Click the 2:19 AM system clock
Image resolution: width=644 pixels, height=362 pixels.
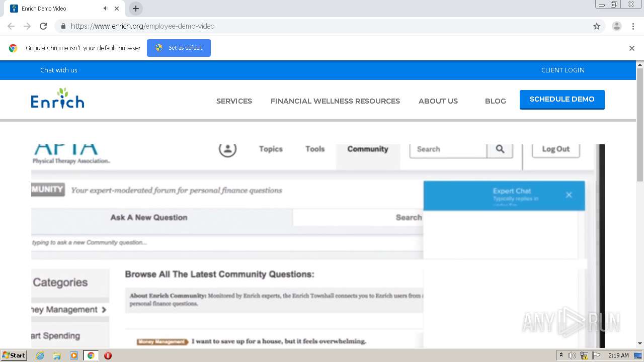coord(618,355)
